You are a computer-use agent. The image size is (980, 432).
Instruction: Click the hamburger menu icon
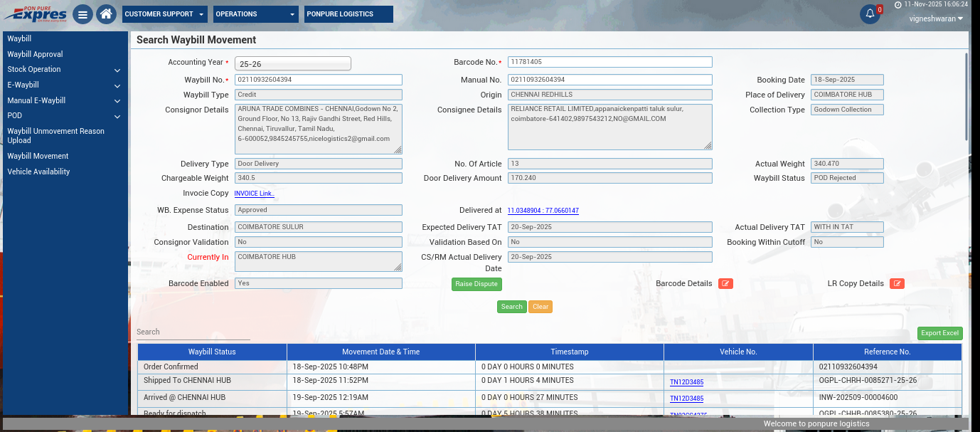(x=82, y=14)
